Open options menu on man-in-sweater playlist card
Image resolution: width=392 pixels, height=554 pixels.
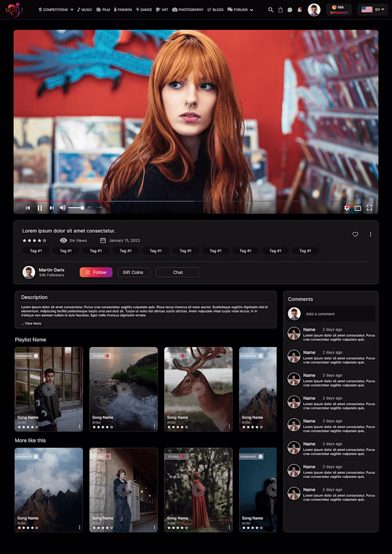(x=80, y=427)
